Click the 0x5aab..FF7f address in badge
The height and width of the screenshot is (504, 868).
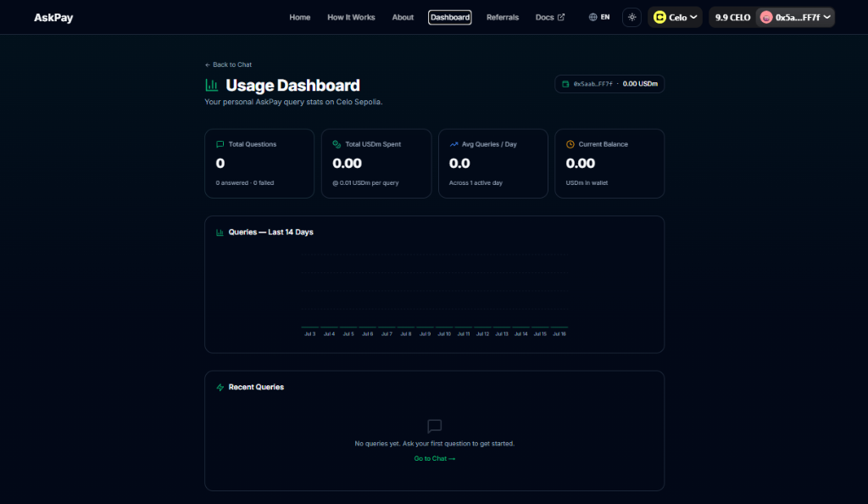(x=593, y=84)
